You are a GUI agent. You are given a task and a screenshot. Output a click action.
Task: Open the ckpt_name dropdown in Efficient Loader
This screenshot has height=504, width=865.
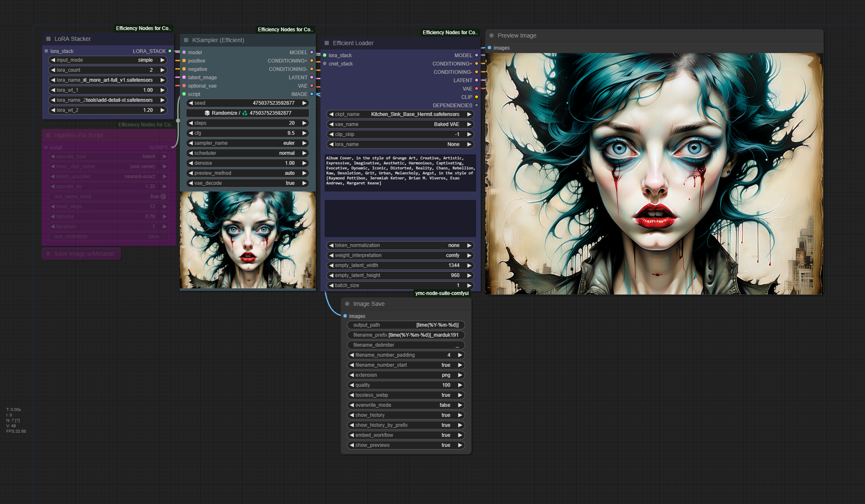point(400,114)
